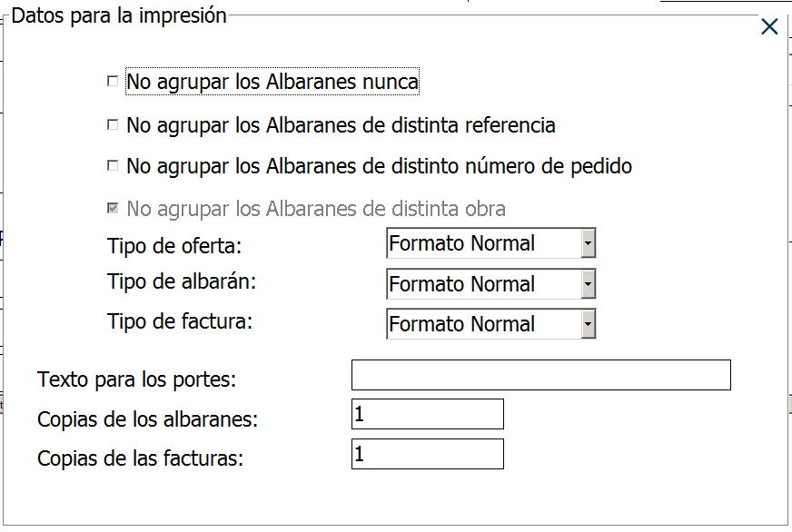The height and width of the screenshot is (532, 792).
Task: Click the Tipo de factura label
Action: click(x=180, y=320)
